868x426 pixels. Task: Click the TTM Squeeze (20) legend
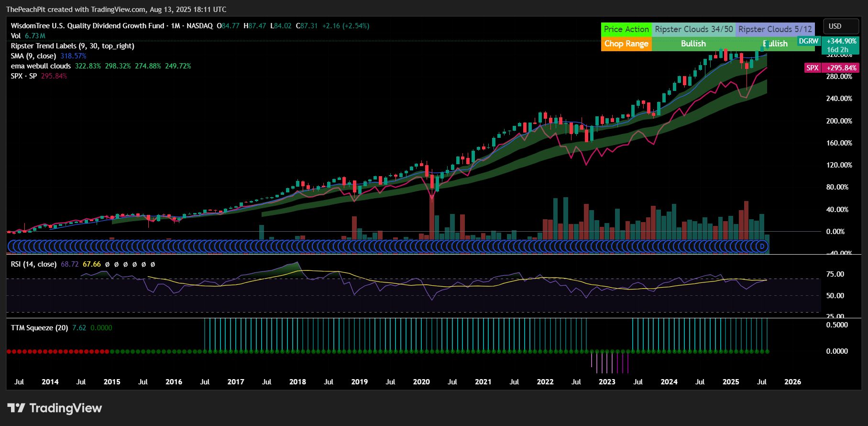tap(39, 328)
